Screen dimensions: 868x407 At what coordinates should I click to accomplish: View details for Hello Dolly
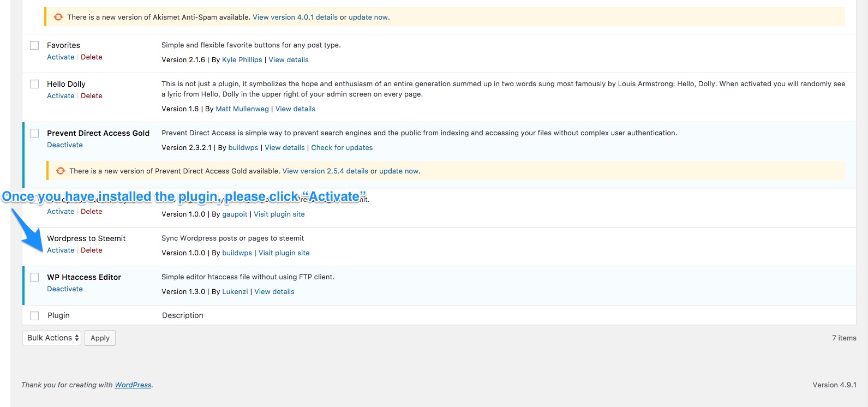(x=295, y=109)
